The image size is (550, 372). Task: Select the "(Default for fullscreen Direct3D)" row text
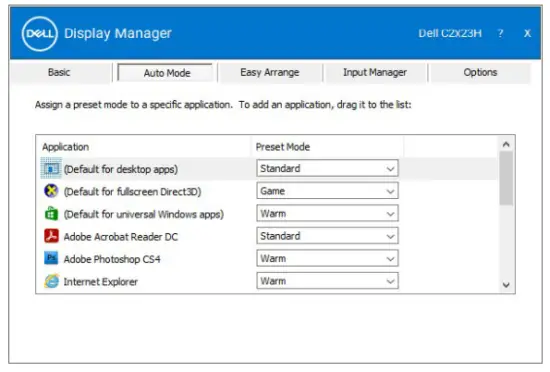tap(133, 192)
